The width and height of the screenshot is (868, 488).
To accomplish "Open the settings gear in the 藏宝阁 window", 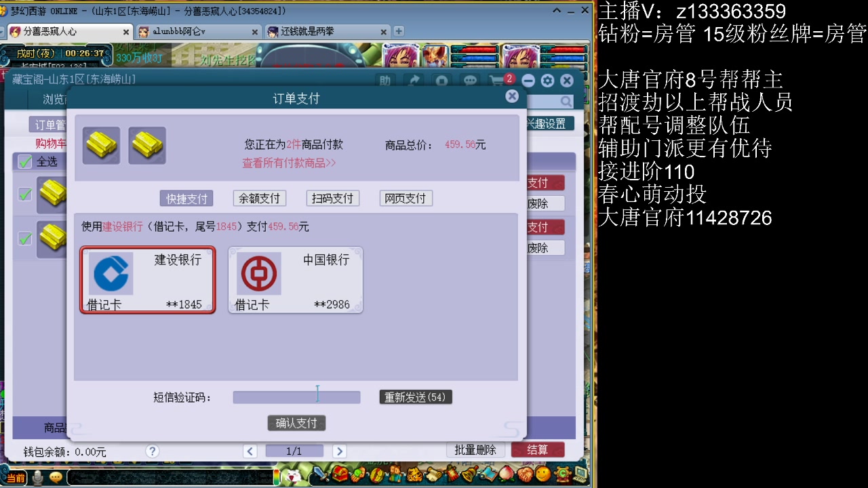I will tap(547, 80).
